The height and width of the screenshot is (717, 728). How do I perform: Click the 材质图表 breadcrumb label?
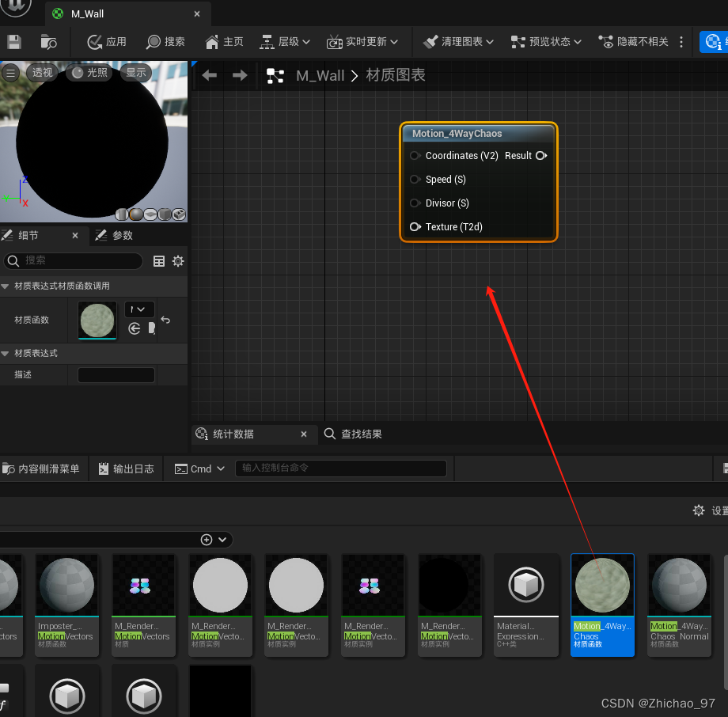[396, 75]
